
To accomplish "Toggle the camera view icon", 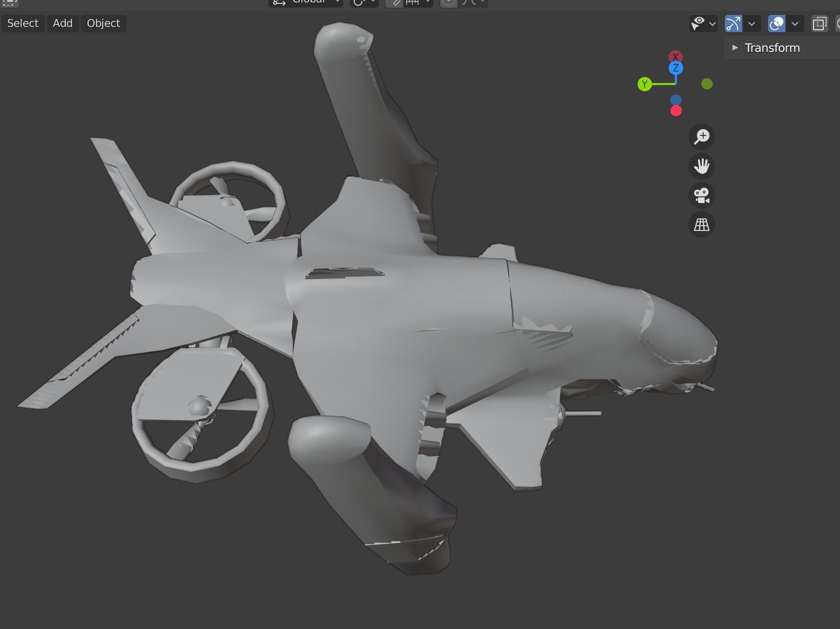I will (702, 195).
